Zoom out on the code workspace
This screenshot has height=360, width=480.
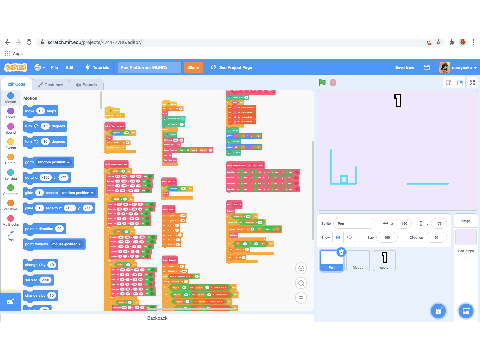click(x=301, y=283)
